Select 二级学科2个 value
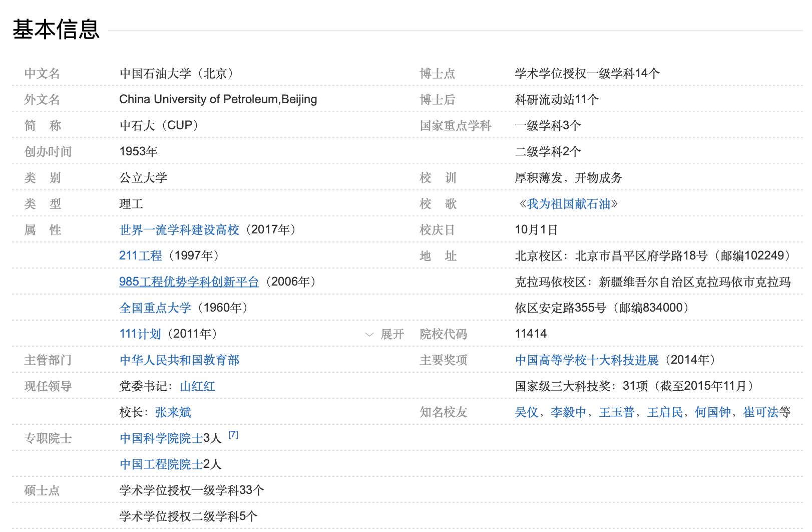 coord(548,152)
